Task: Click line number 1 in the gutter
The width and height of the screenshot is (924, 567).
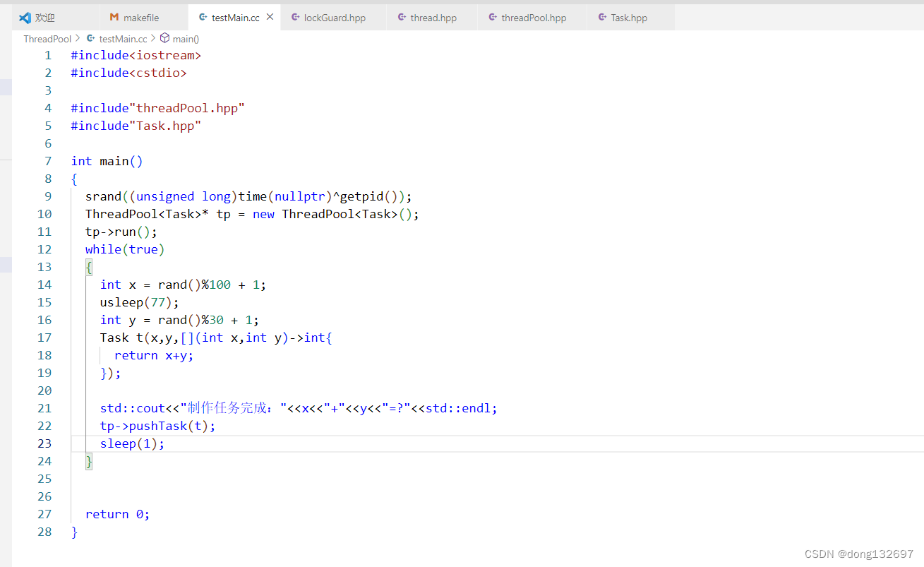Action: coord(48,55)
